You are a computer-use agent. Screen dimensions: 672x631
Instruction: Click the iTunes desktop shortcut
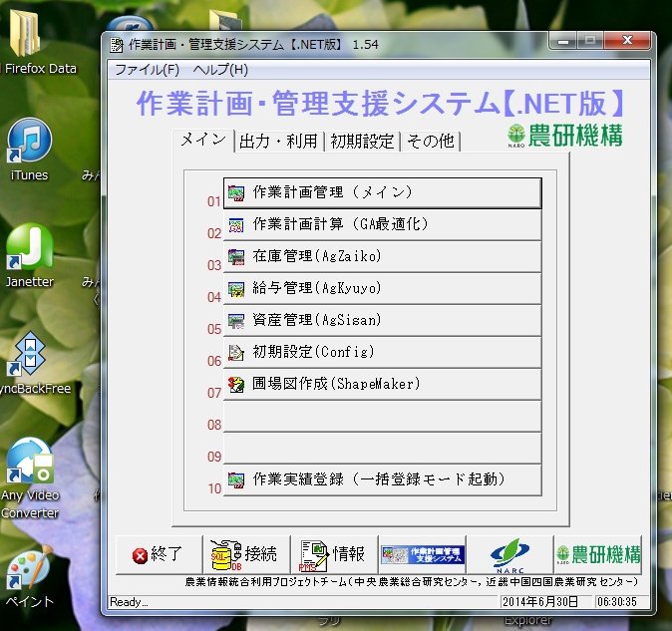[x=29, y=150]
